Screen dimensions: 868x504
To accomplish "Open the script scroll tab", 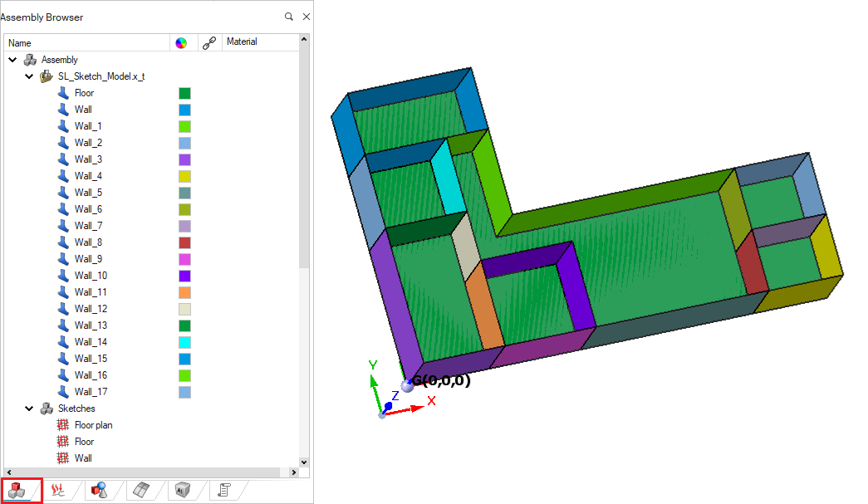I will tap(223, 491).
